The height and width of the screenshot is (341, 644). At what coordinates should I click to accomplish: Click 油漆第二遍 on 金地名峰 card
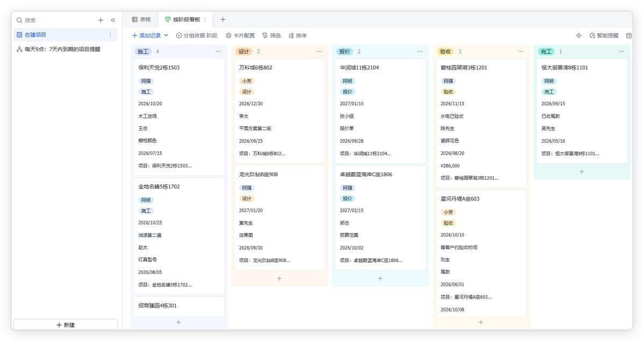(x=150, y=235)
